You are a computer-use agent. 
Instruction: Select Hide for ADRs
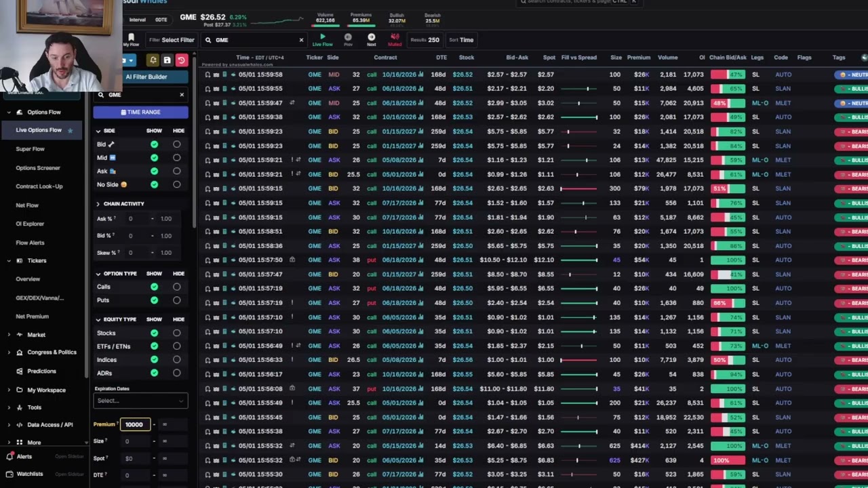click(176, 373)
